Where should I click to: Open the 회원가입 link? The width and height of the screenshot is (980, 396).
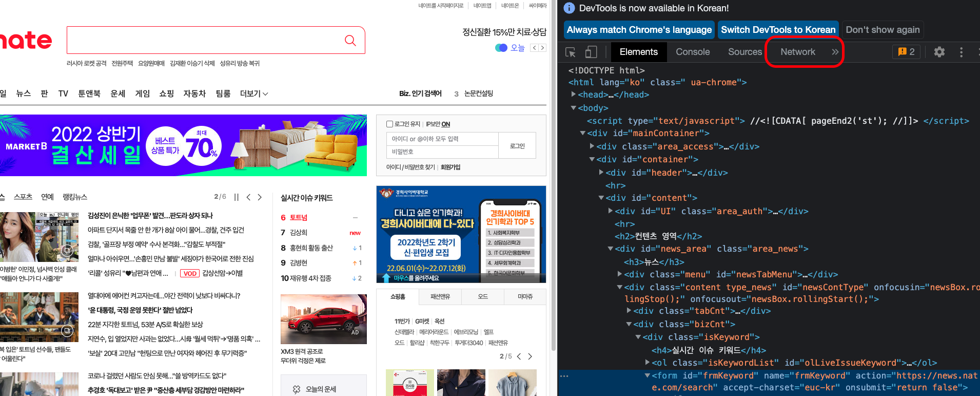coord(450,167)
